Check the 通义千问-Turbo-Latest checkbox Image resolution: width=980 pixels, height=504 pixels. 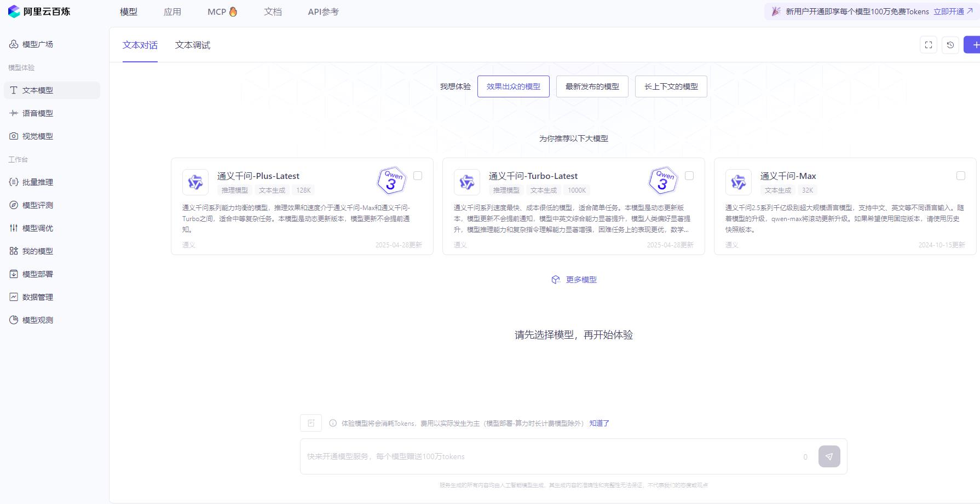tap(689, 176)
